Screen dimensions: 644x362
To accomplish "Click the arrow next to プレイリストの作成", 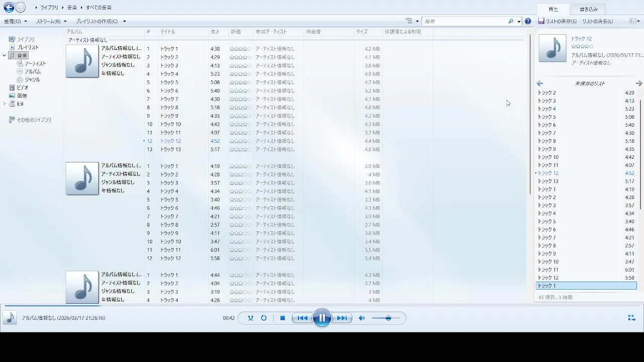I will 124,22.
